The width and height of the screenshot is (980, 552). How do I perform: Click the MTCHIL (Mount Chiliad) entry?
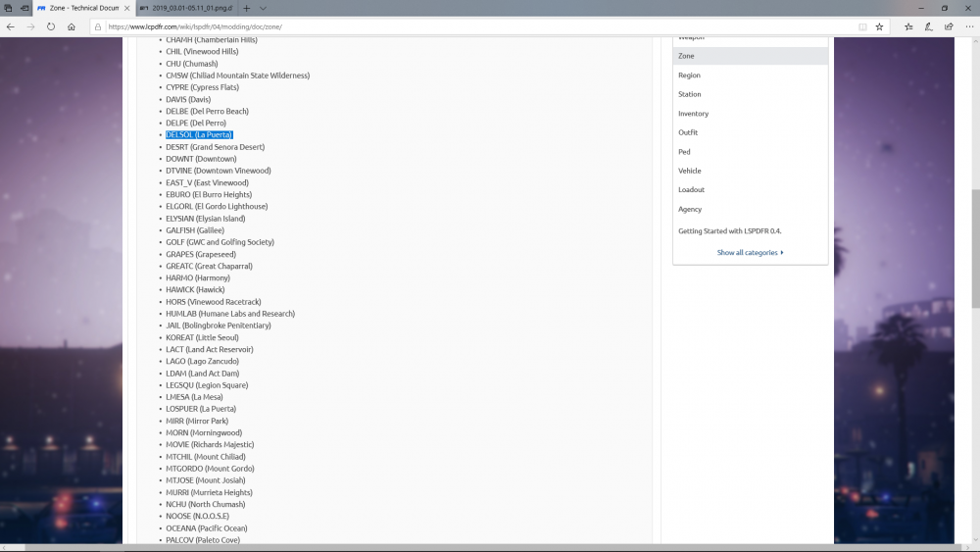coord(206,457)
